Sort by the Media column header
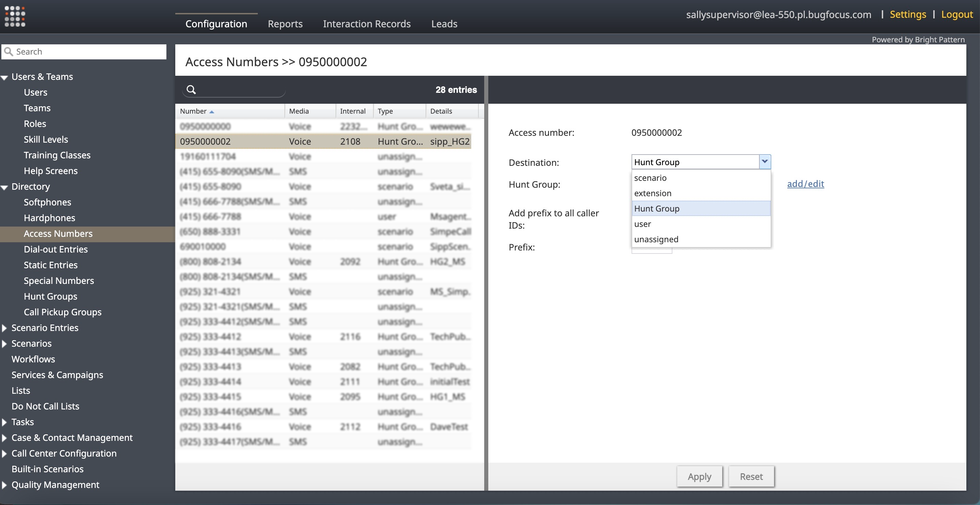 coord(310,111)
